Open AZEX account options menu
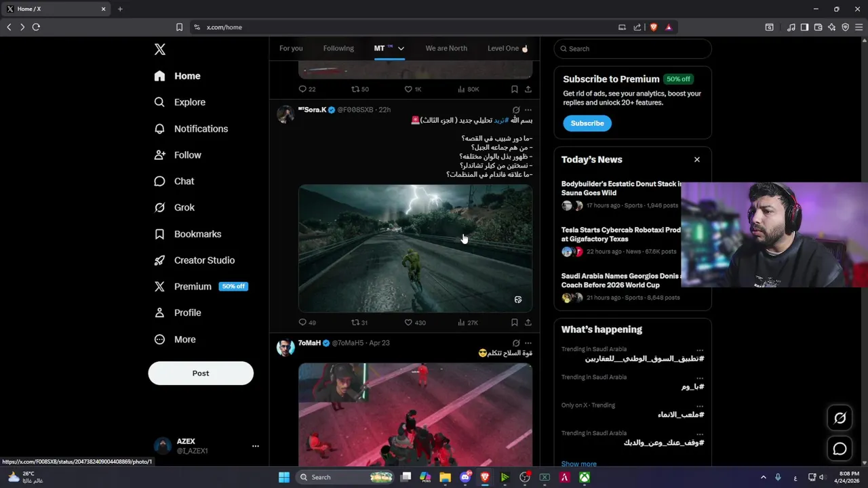 256,446
